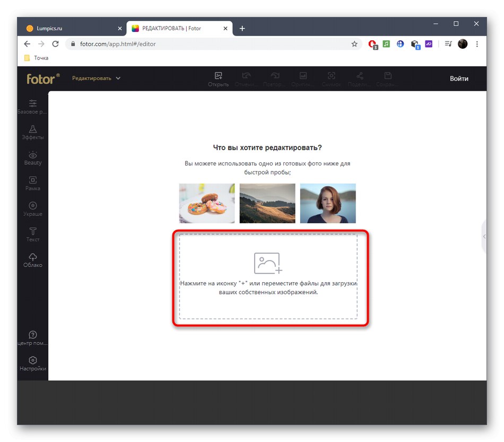The width and height of the screenshot is (504, 442).
Task: Click the Snapshot toolbar icon (Снимок)
Action: (x=331, y=79)
